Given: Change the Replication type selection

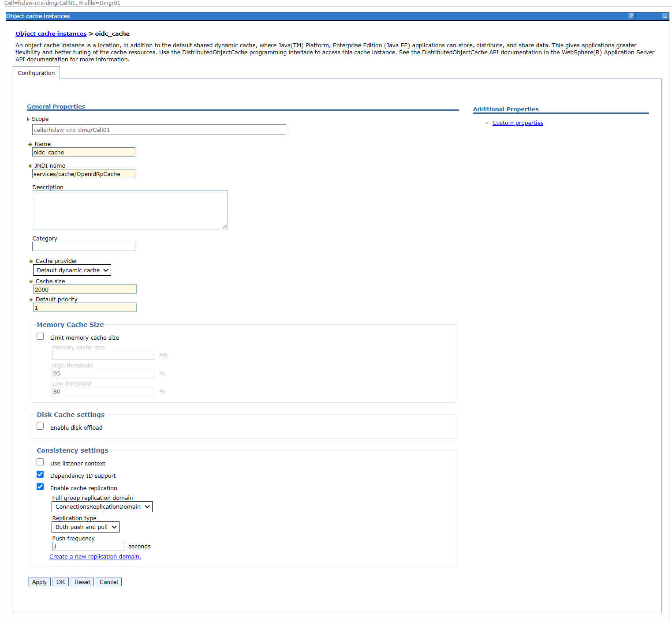Looking at the screenshot, I should (x=85, y=527).
